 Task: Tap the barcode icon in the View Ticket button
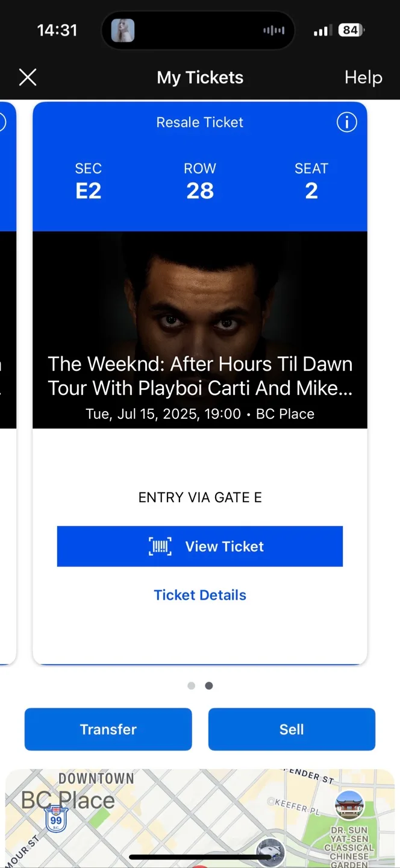(x=160, y=547)
